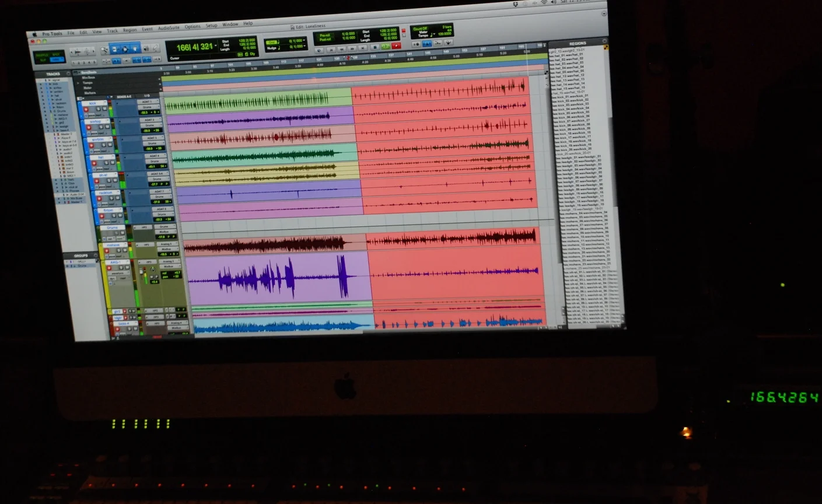Select the Selector tool
Screen dimensions: 822x504
[125, 49]
